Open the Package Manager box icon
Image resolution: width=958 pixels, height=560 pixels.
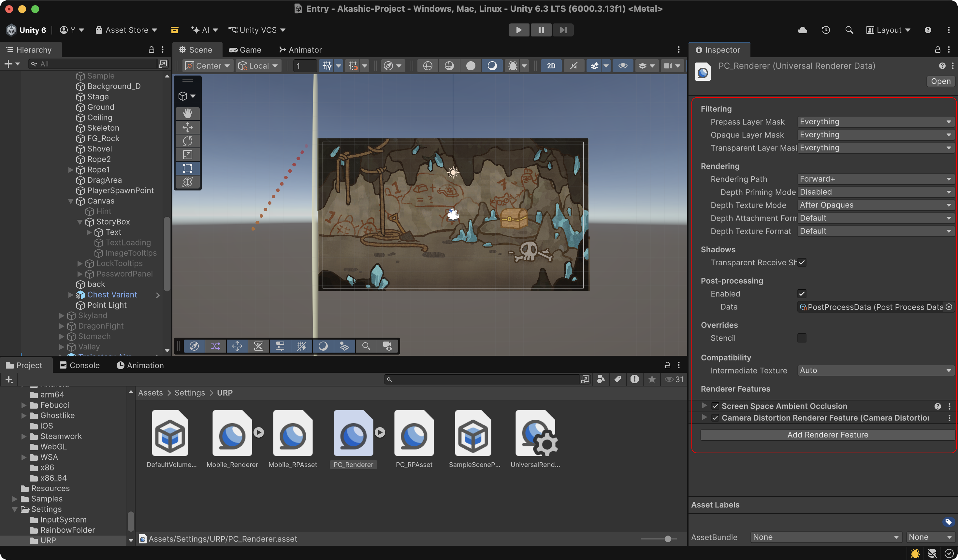175,30
